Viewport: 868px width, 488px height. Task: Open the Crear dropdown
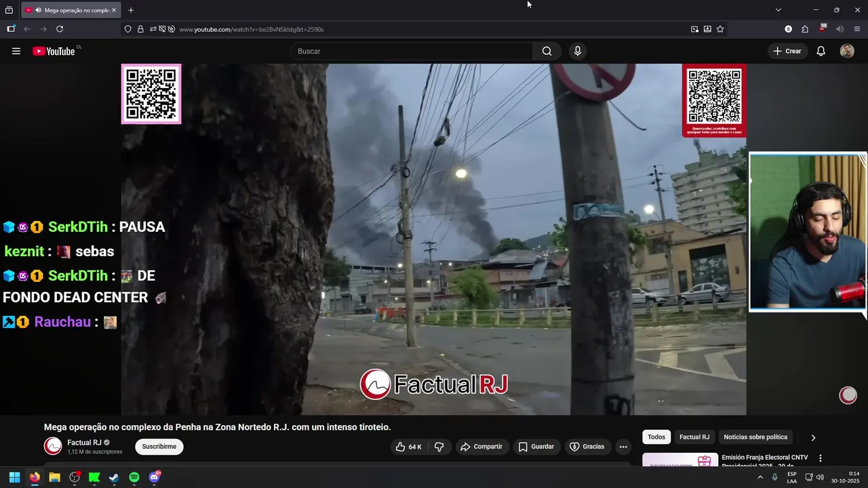[x=787, y=51]
